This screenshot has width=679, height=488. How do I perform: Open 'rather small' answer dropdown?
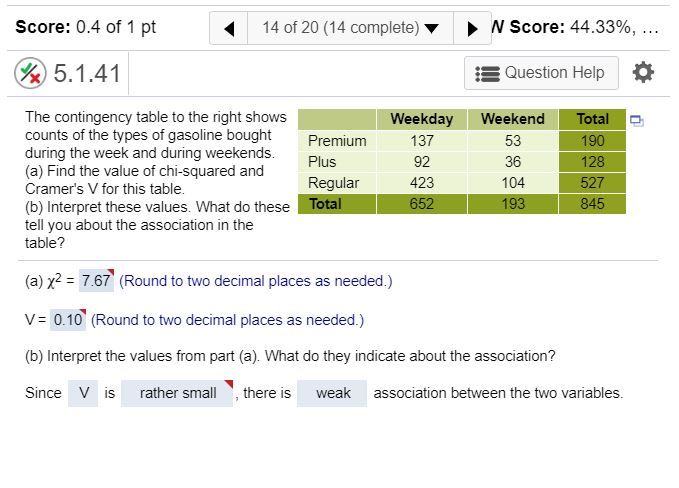click(x=178, y=393)
